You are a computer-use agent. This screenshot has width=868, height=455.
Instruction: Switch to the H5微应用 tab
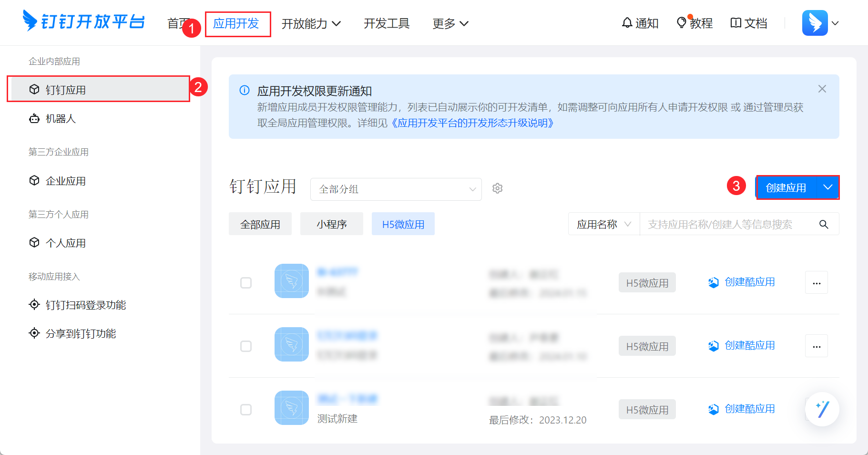point(403,224)
